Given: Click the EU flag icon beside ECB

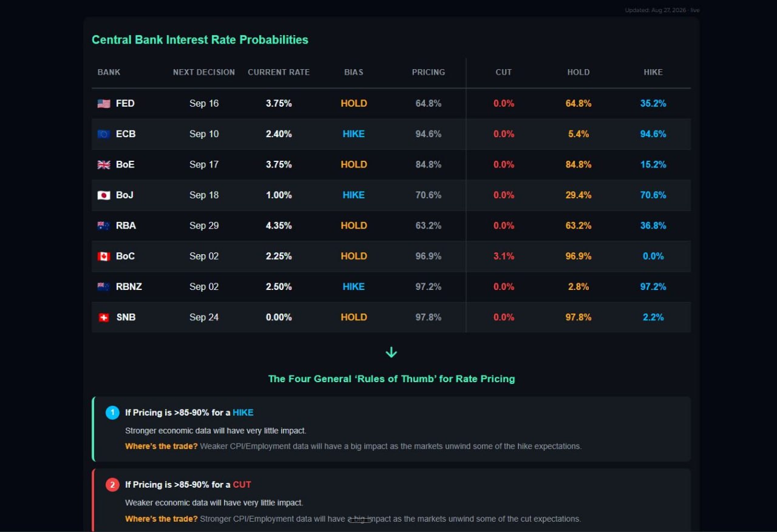Looking at the screenshot, I should pyautogui.click(x=104, y=134).
